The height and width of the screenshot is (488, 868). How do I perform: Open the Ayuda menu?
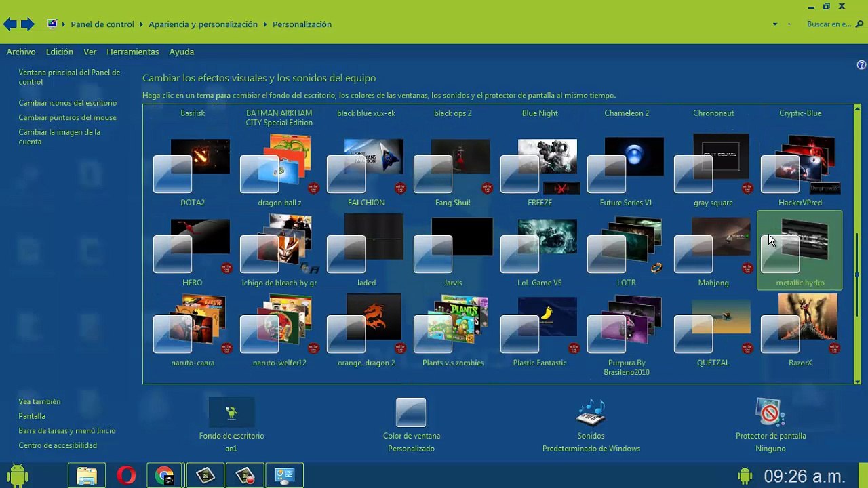(182, 52)
